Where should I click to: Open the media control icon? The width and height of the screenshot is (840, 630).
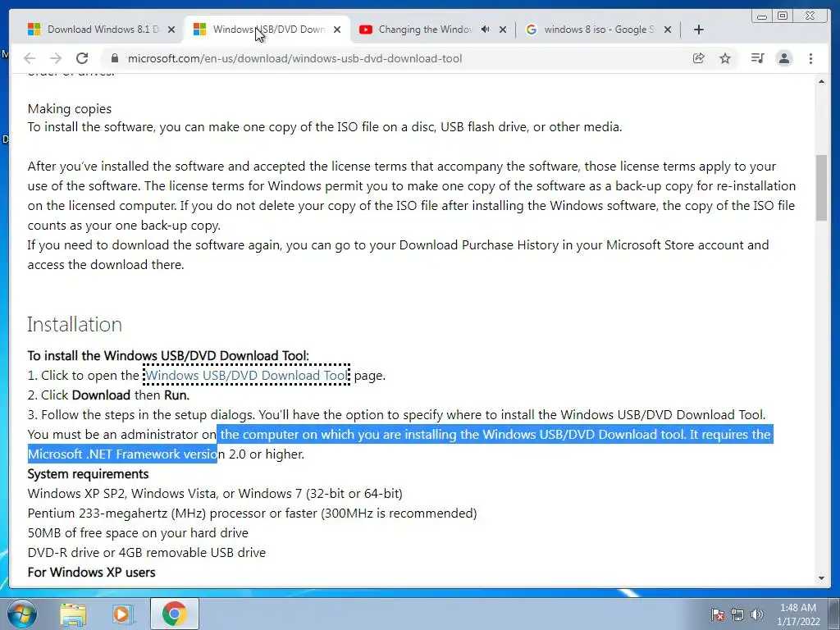757,58
